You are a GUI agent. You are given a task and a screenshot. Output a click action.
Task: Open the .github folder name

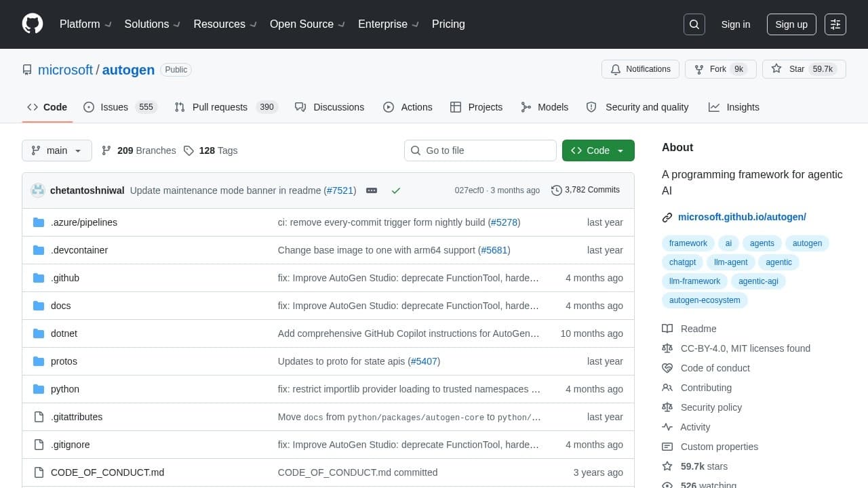click(x=65, y=278)
